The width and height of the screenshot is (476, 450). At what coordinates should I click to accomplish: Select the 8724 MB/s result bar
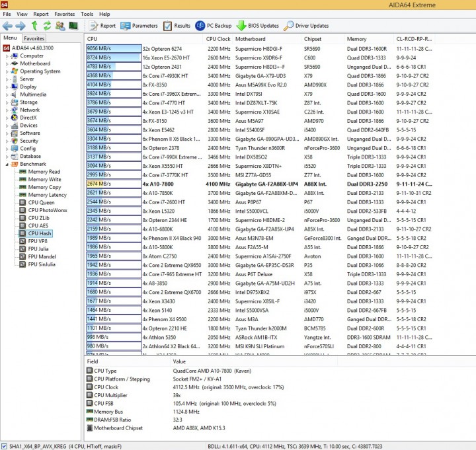pos(114,57)
